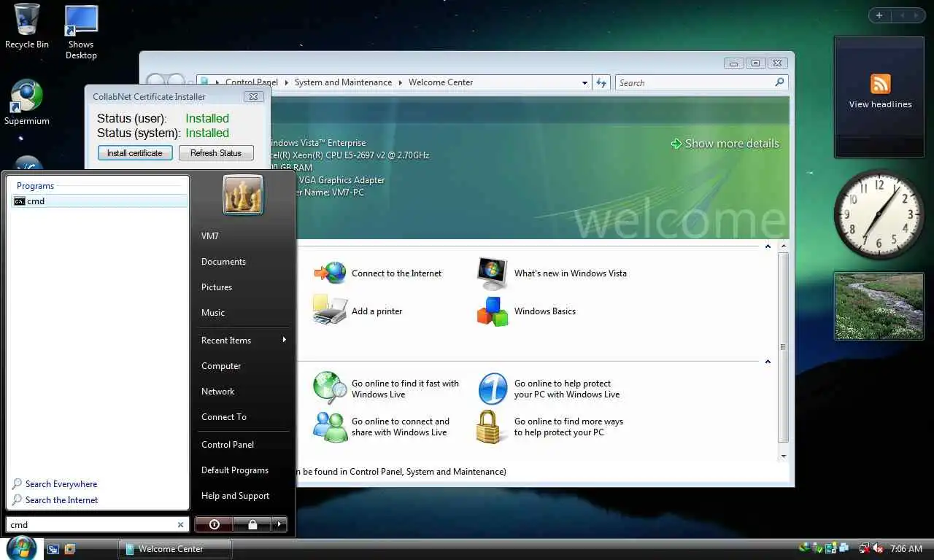Expand the shutdown options arrow
The image size is (934, 560).
[279, 524]
